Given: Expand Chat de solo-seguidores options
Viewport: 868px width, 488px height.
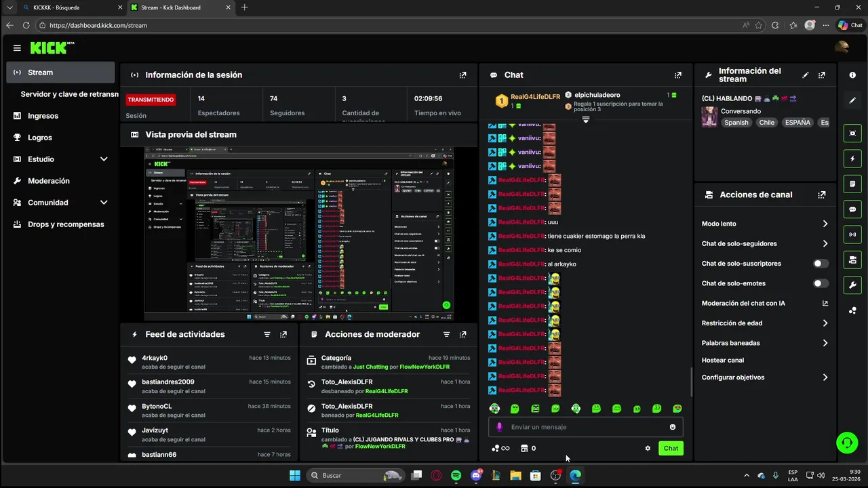Looking at the screenshot, I should pyautogui.click(x=825, y=244).
